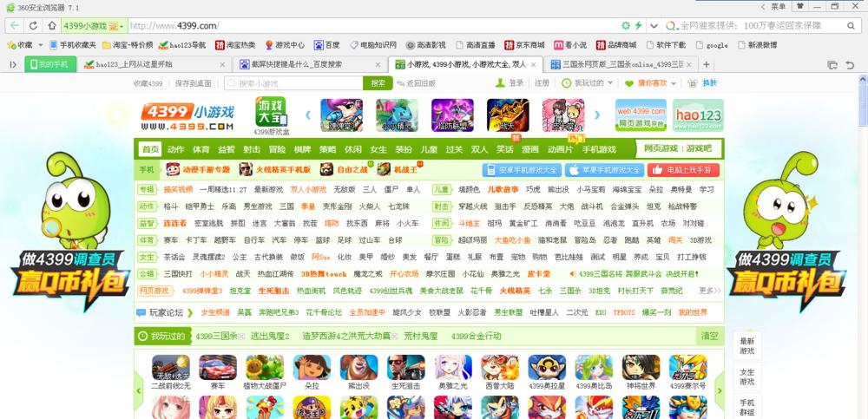
Task: Open the 二战前线2无 game icon
Action: coord(170,368)
